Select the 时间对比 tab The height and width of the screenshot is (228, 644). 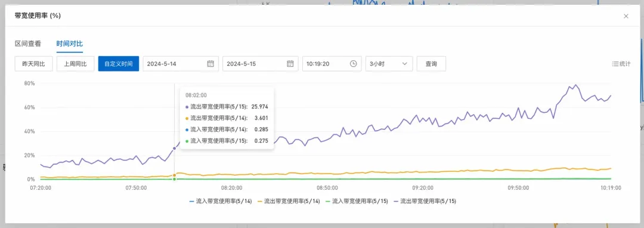(x=70, y=44)
